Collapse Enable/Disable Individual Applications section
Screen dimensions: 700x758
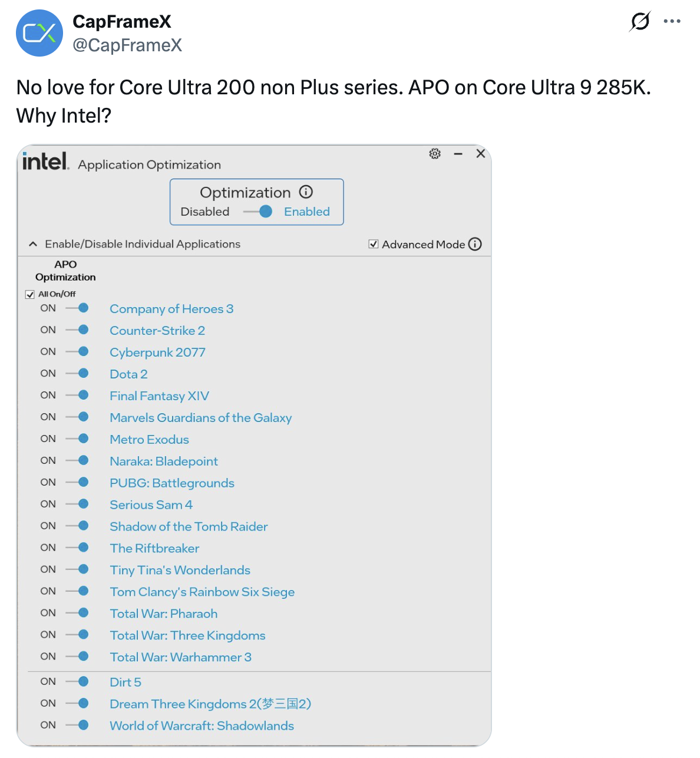pyautogui.click(x=33, y=244)
